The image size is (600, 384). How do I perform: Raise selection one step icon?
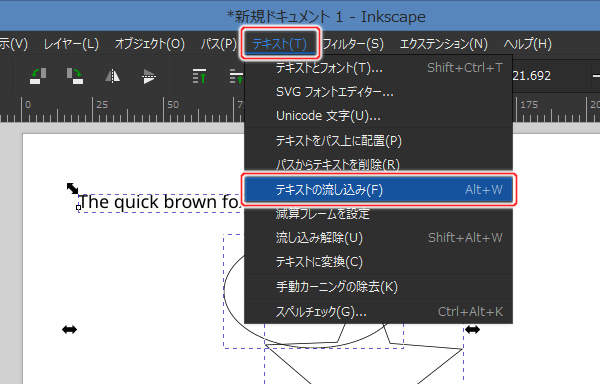click(x=236, y=76)
